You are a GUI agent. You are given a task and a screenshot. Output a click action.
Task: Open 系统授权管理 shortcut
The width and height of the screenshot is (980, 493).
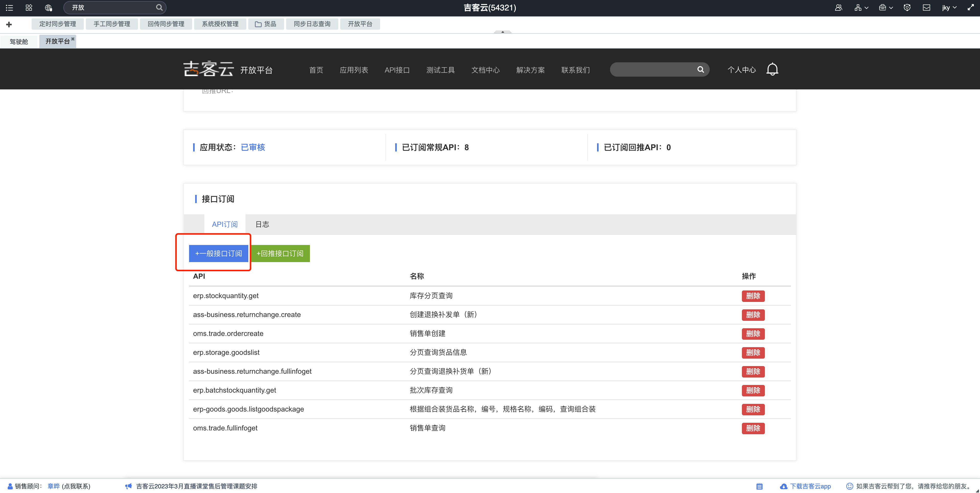click(x=220, y=24)
